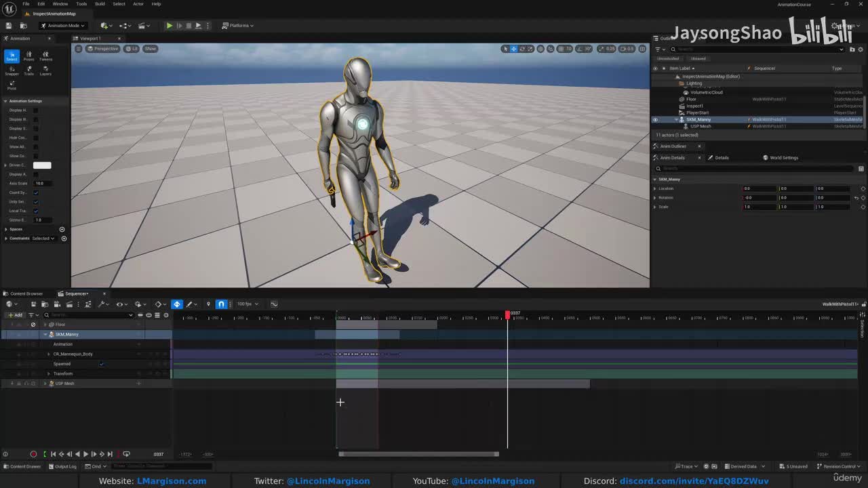Expand the CR_Mannequin_Body track

[49, 354]
